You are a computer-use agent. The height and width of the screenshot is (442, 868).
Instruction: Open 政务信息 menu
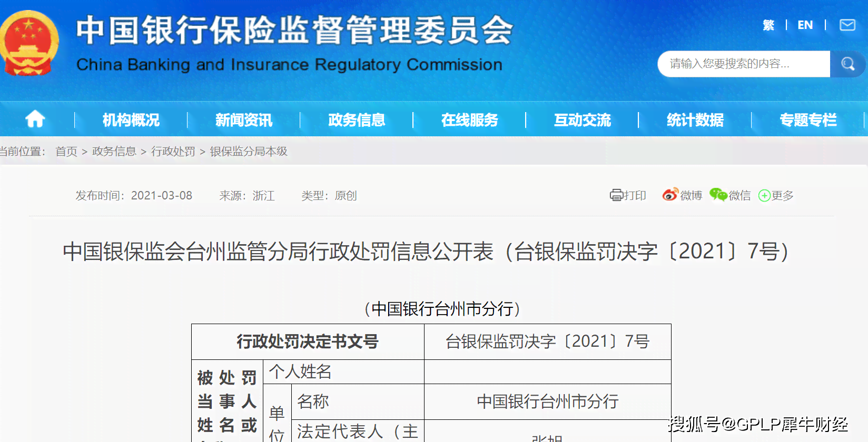(x=357, y=120)
